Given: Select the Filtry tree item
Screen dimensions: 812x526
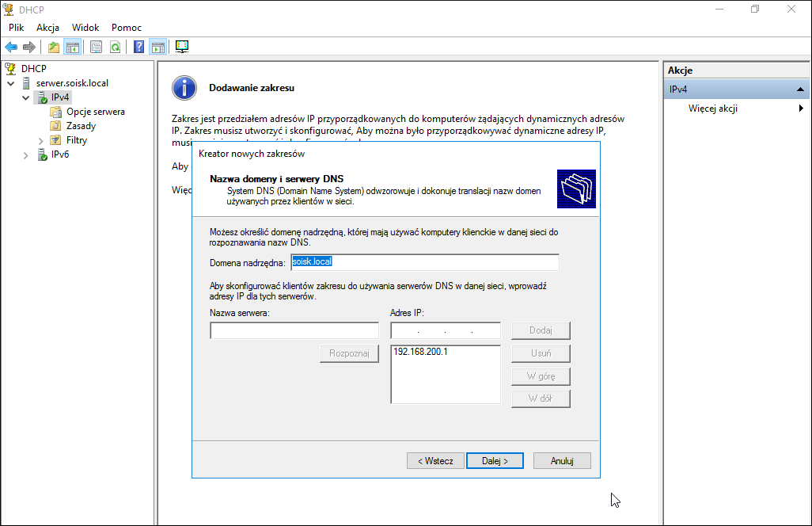Looking at the screenshot, I should pyautogui.click(x=77, y=140).
